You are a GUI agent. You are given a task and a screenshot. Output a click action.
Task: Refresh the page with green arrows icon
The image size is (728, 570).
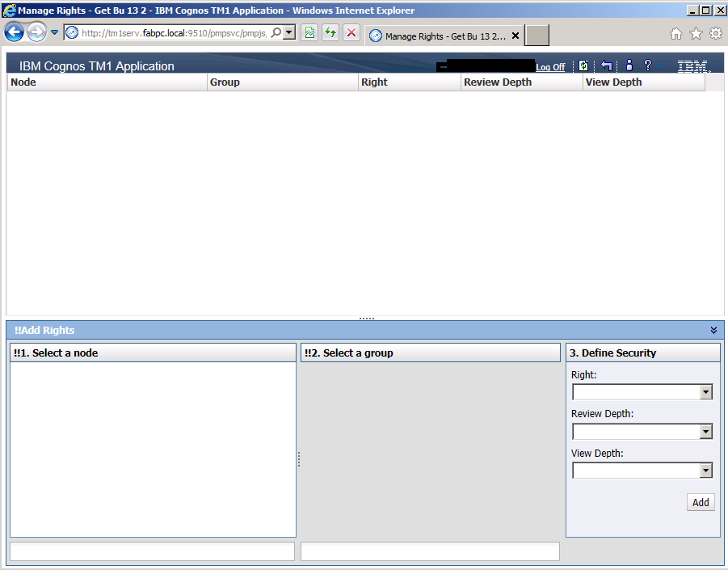coord(330,32)
